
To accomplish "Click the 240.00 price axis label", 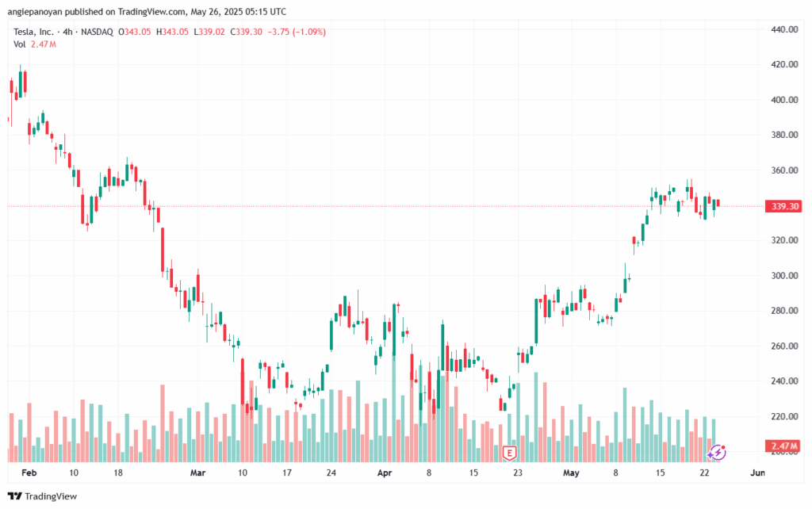I will (x=784, y=381).
